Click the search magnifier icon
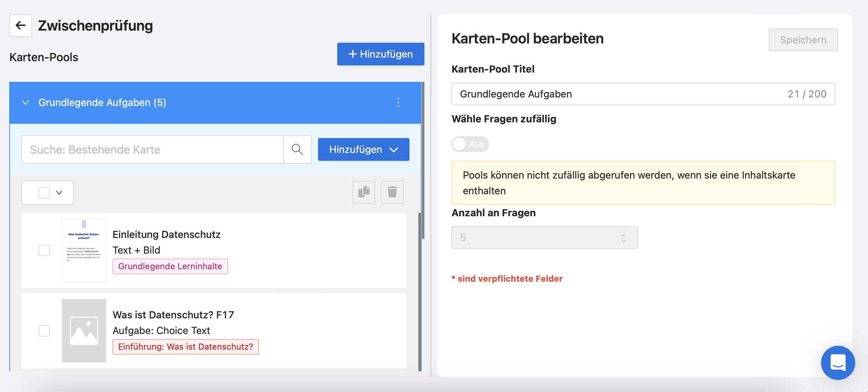 (x=297, y=149)
